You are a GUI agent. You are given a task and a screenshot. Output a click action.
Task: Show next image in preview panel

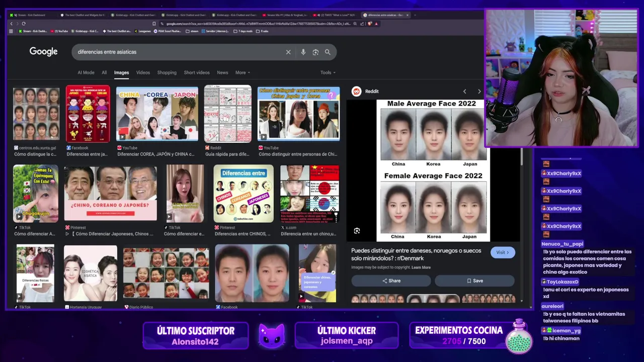(479, 92)
